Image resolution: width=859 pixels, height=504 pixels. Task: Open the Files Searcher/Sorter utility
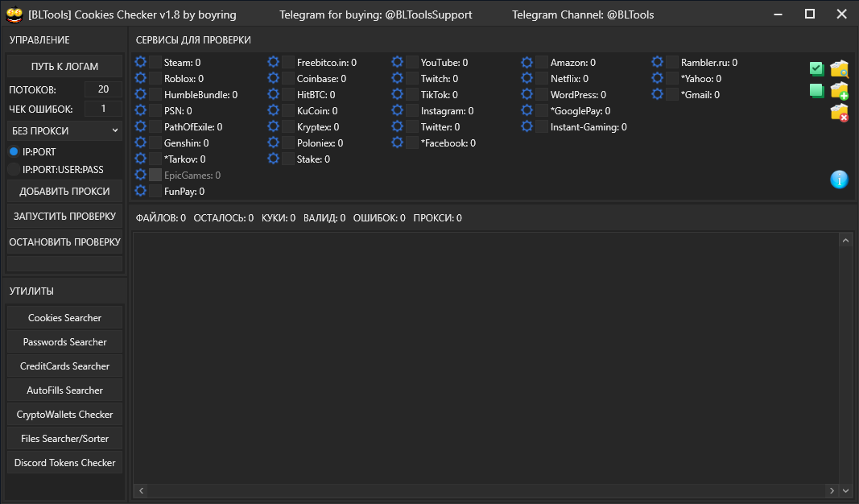click(64, 438)
